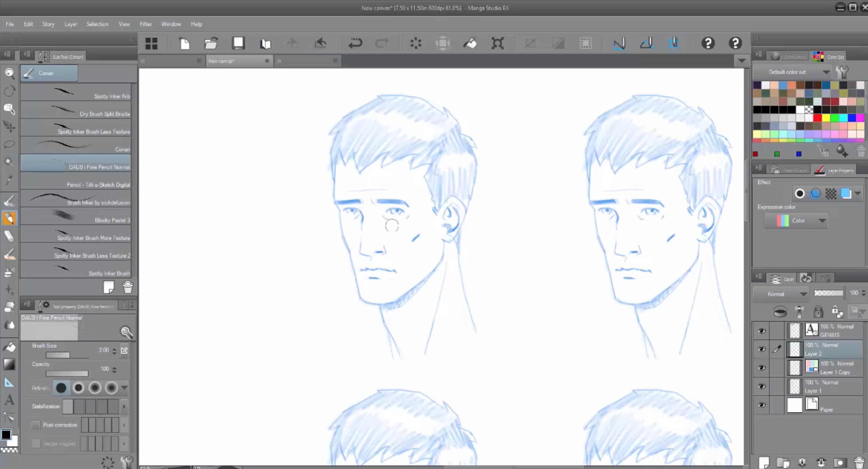Image resolution: width=868 pixels, height=469 pixels.
Task: Delete sub tool with trash icon
Action: [x=128, y=287]
